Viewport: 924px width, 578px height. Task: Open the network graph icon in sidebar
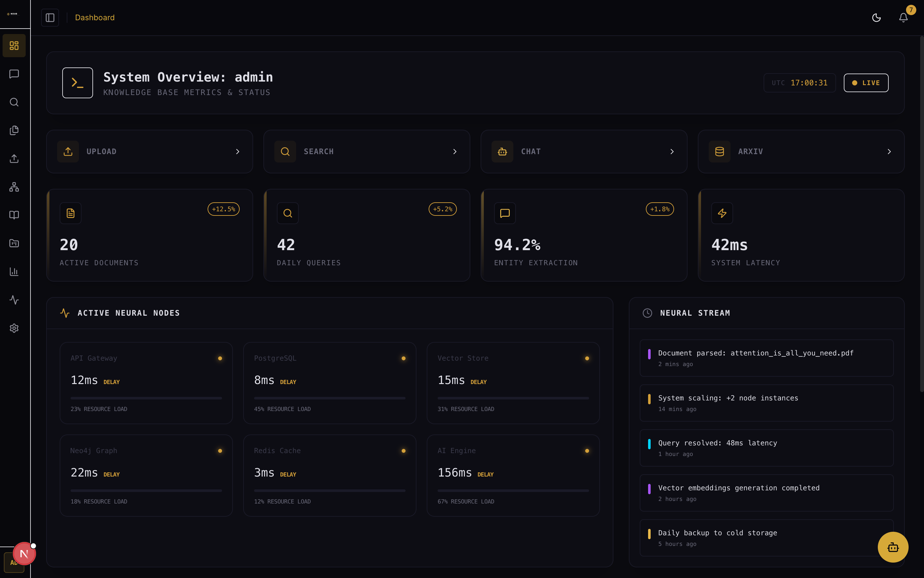(14, 187)
